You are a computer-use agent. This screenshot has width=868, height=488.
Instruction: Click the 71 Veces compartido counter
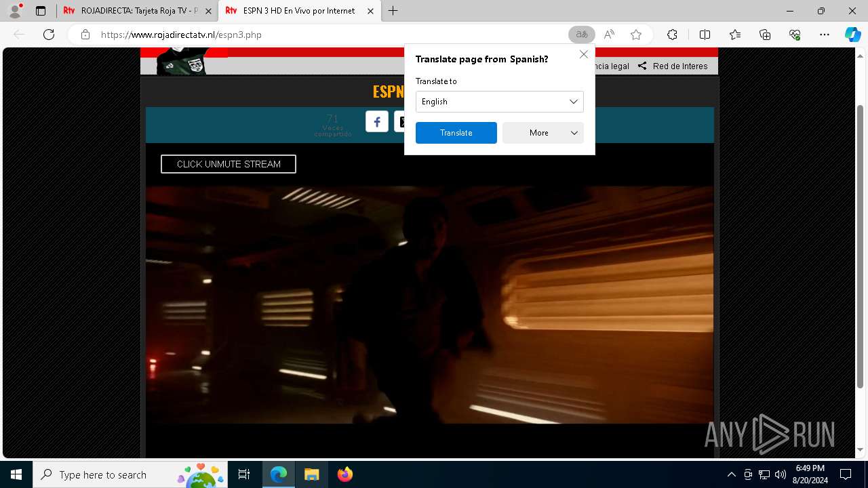coord(333,125)
